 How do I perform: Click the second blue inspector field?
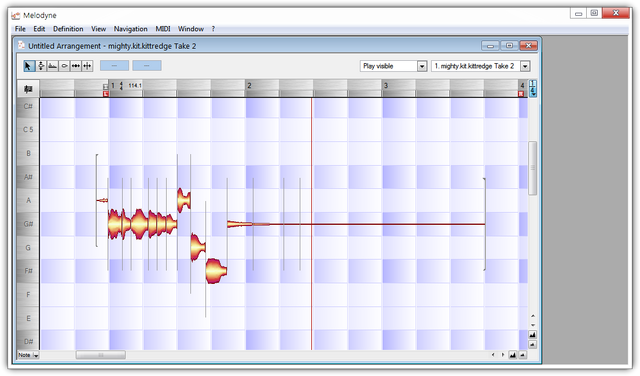point(147,66)
